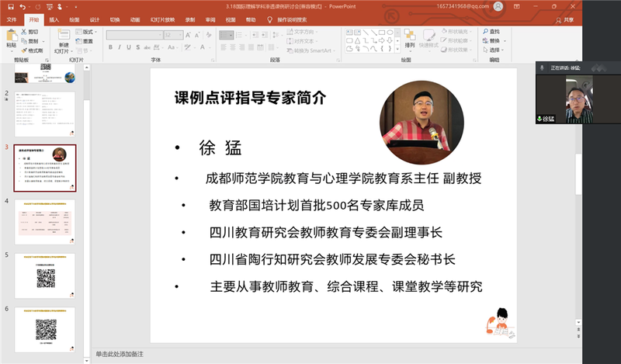Align text left in paragraph group

(224, 47)
